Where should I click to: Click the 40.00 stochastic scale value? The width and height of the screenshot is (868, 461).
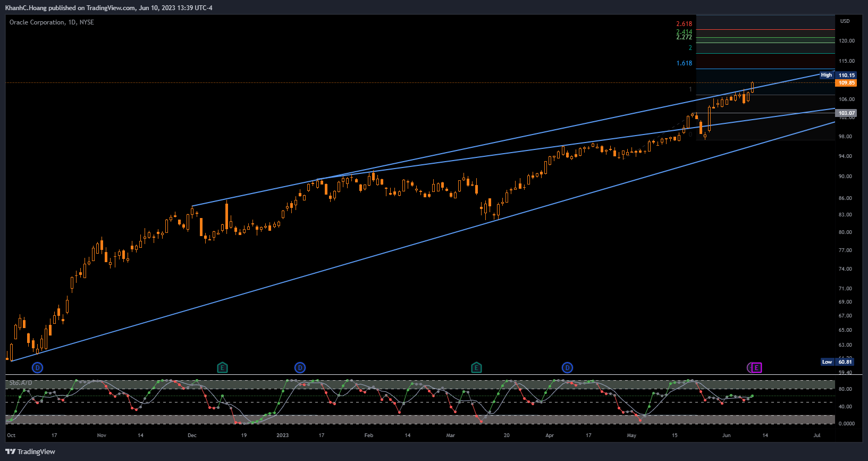(x=846, y=407)
